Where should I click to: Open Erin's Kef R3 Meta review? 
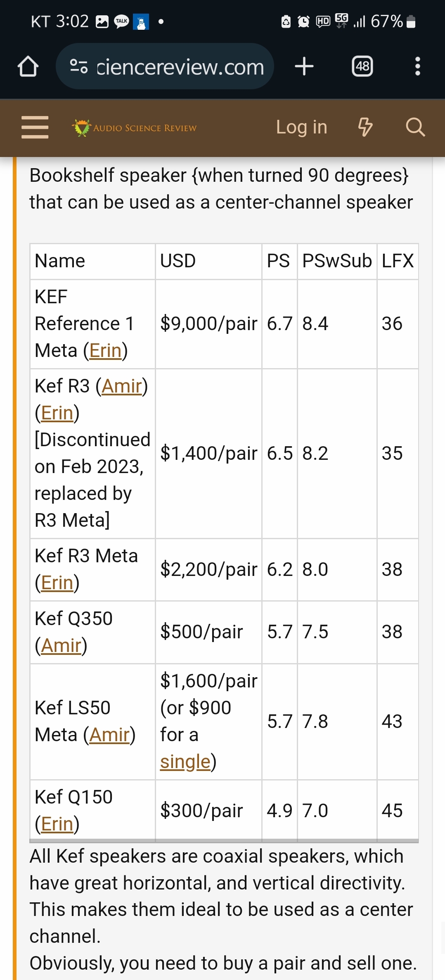pos(57,583)
